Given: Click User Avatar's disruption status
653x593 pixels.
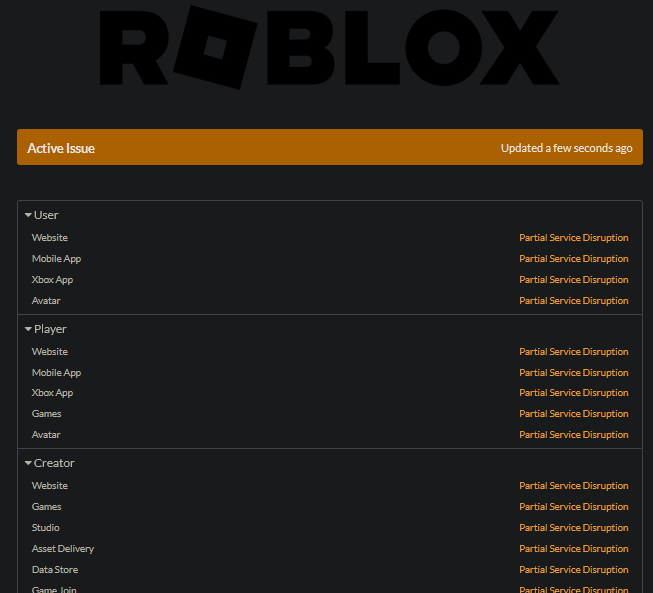Looking at the screenshot, I should click(x=573, y=301).
